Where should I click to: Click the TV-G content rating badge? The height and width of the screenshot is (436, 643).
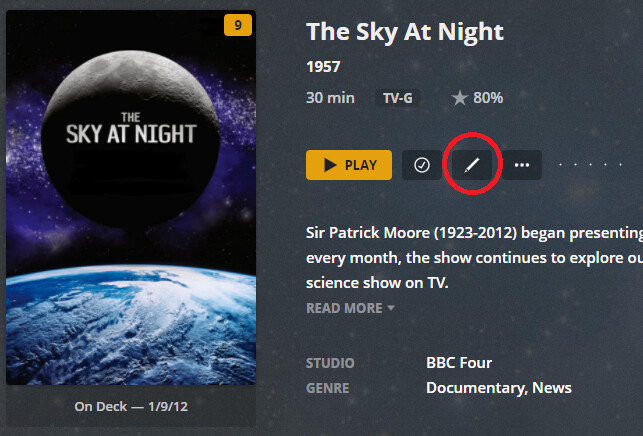tap(398, 99)
